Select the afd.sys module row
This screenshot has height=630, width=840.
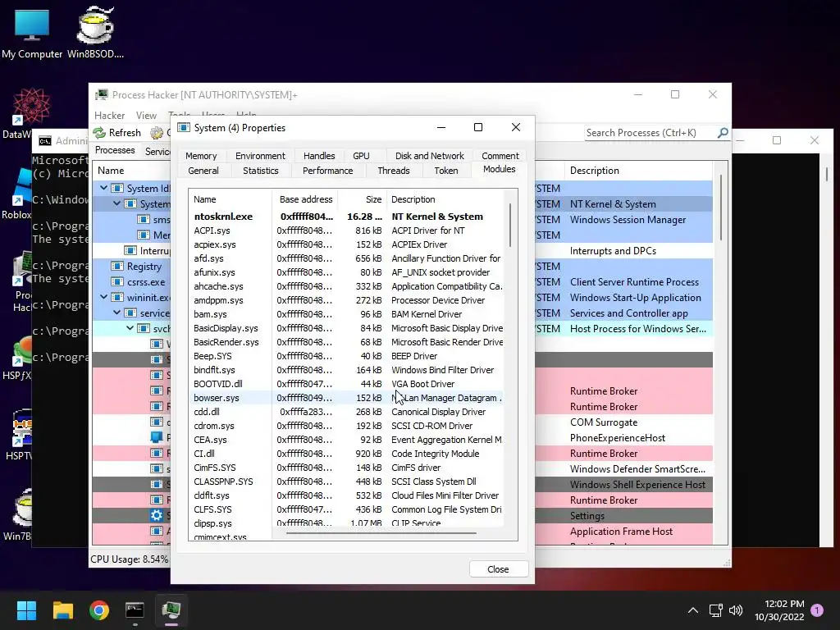click(x=346, y=258)
